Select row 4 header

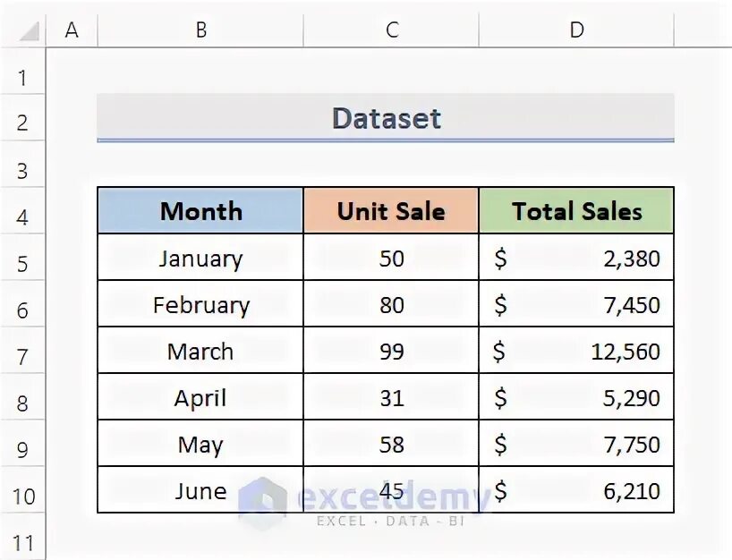[22, 217]
